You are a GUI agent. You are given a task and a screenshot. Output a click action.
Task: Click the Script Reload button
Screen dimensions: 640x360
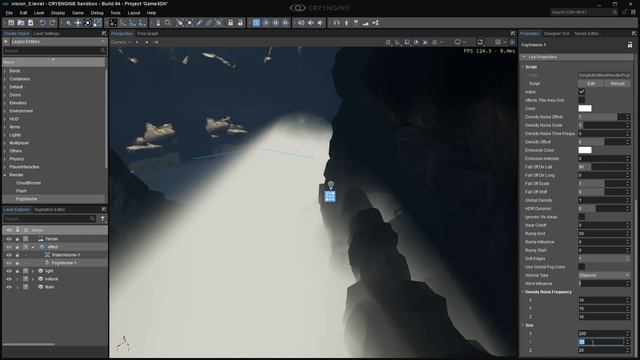tap(618, 83)
